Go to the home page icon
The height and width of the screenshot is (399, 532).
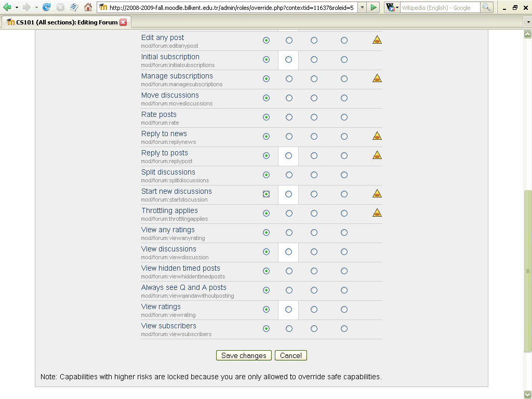click(88, 7)
